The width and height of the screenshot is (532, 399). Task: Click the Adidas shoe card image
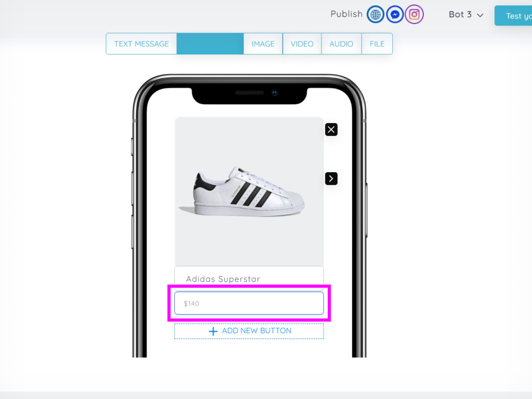(249, 192)
